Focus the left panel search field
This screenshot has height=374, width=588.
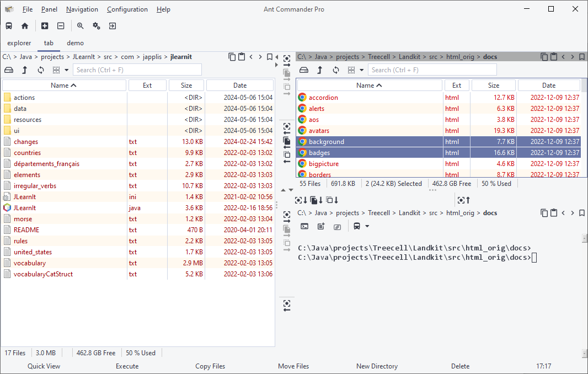[137, 70]
